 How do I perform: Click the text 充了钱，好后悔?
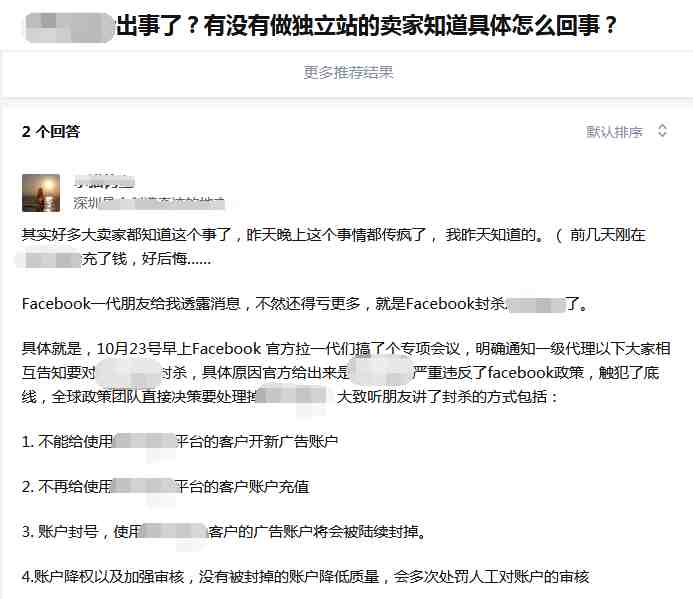point(146,259)
